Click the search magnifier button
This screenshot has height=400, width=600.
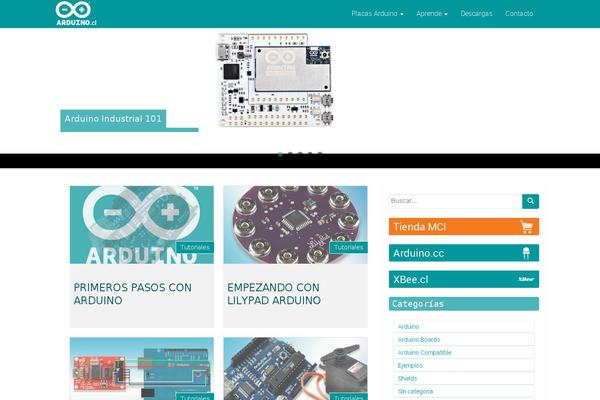point(530,201)
